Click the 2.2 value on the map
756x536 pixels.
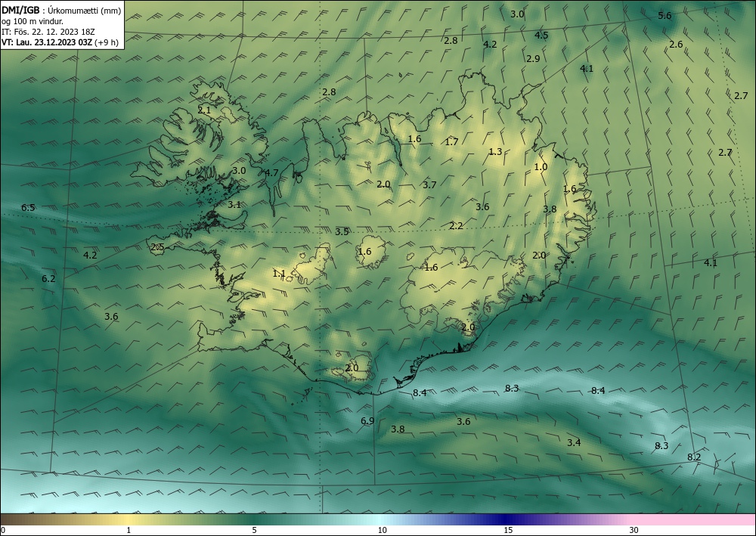click(456, 225)
